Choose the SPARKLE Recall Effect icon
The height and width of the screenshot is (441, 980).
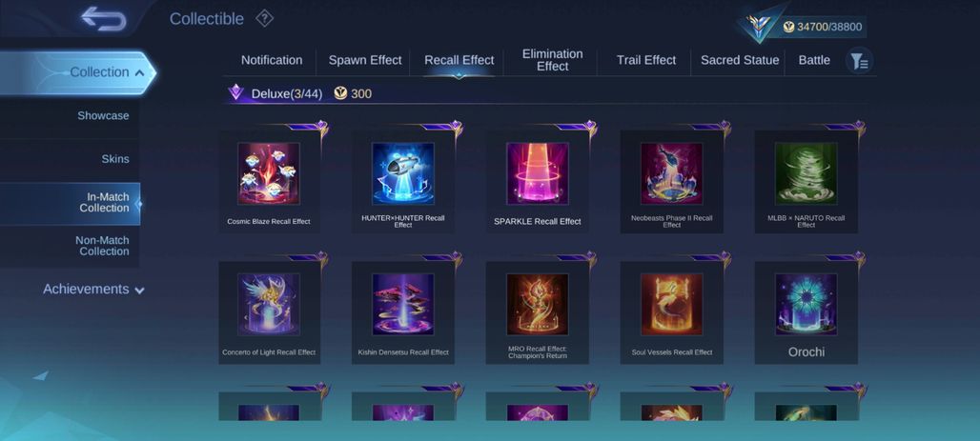538,173
